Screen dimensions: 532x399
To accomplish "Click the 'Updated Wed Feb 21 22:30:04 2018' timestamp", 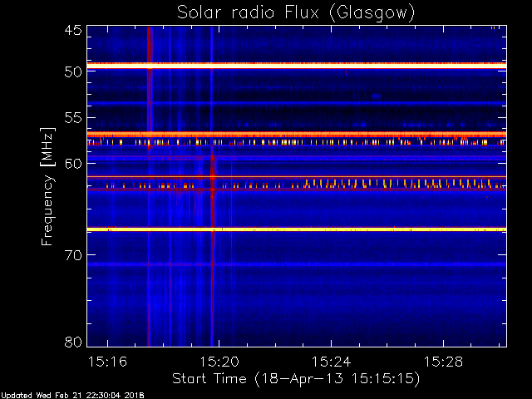I will pos(72,396).
